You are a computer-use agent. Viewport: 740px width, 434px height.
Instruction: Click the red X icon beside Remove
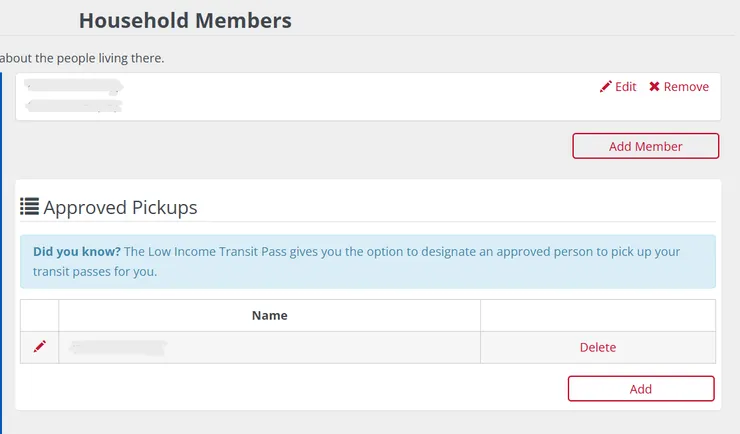(654, 87)
